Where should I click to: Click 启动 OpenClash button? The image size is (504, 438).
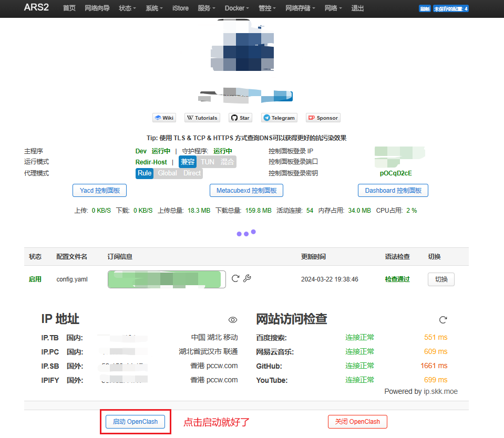click(x=135, y=422)
